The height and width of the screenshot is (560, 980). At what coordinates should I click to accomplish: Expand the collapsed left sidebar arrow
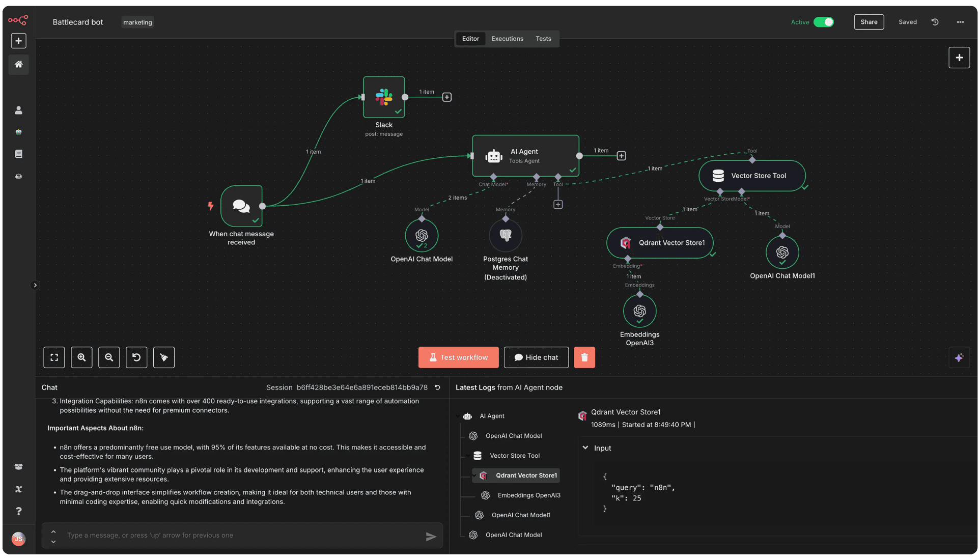35,285
